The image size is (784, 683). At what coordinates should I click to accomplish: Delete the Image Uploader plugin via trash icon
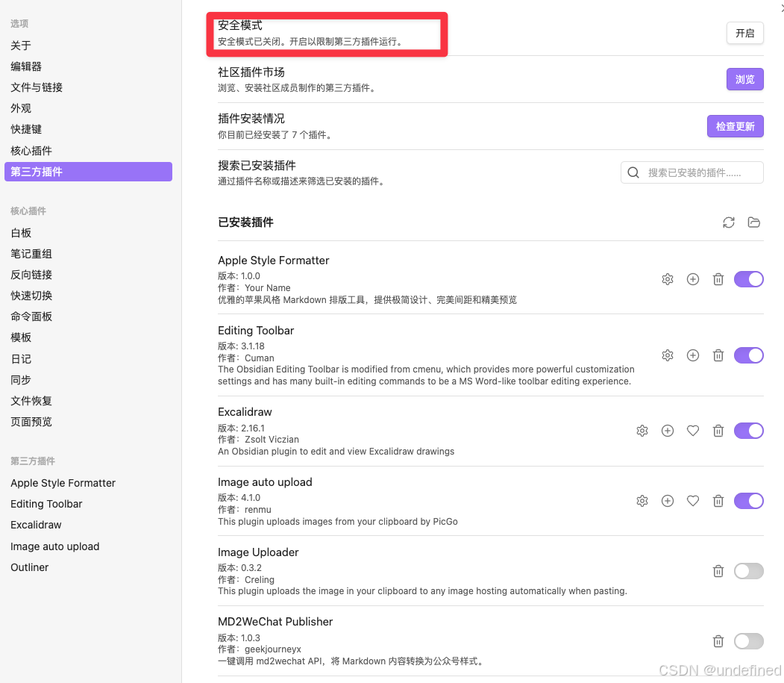point(718,571)
